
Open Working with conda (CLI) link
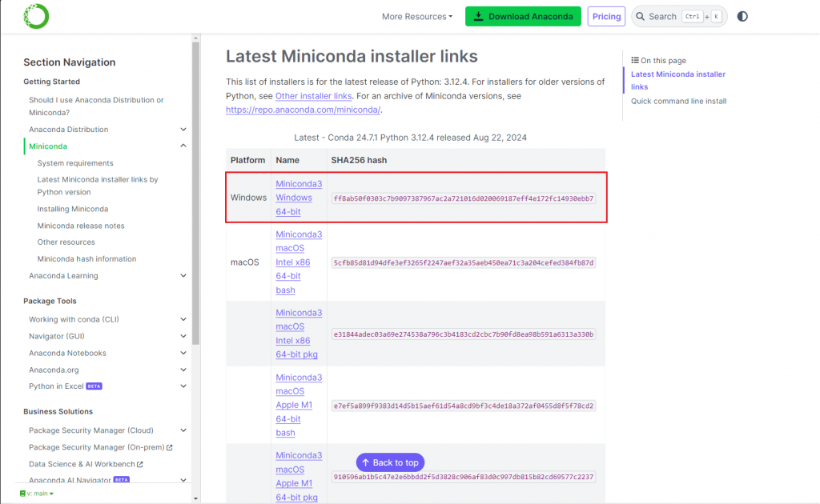(74, 319)
